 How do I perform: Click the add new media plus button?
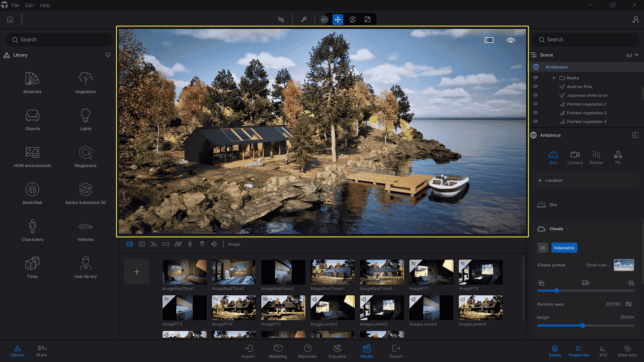point(137,272)
